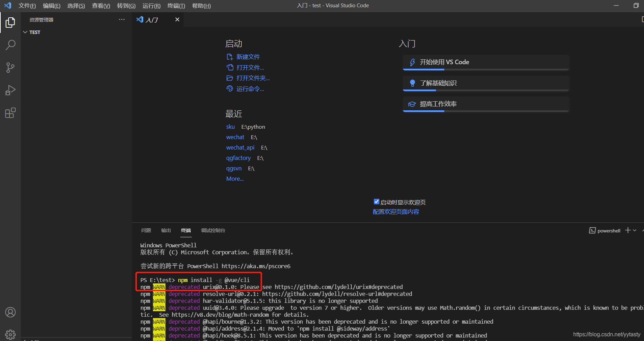Click the progress bar under 了解基础知识
Image resolution: width=644 pixels, height=341 pixels.
[486, 90]
